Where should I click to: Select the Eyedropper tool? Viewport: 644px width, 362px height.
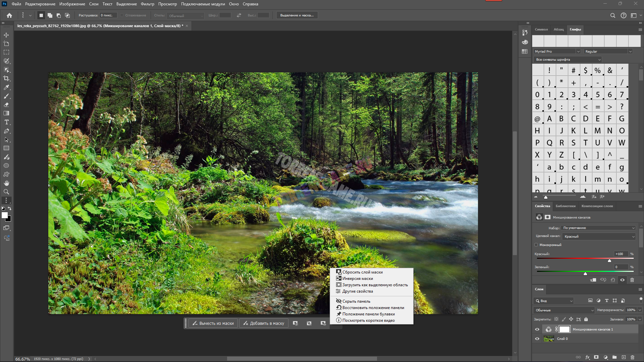(6, 87)
